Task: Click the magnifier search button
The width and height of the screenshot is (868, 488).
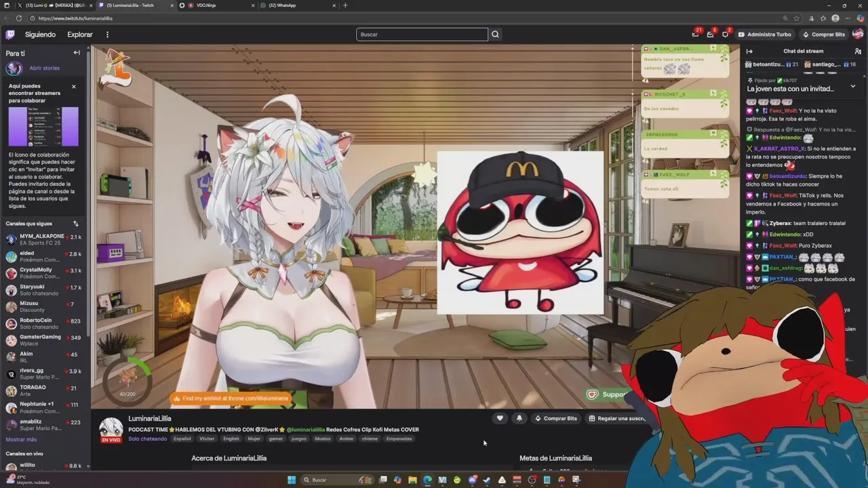Action: [496, 35]
